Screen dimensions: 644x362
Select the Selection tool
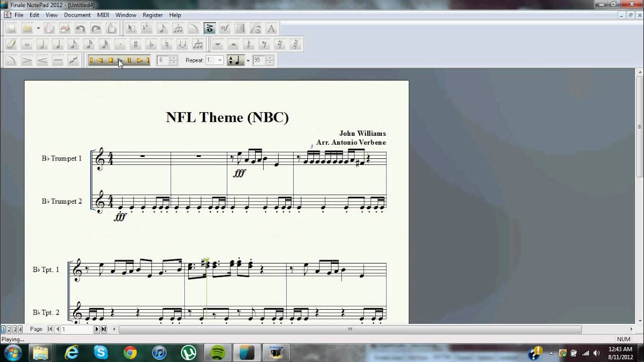(x=131, y=28)
